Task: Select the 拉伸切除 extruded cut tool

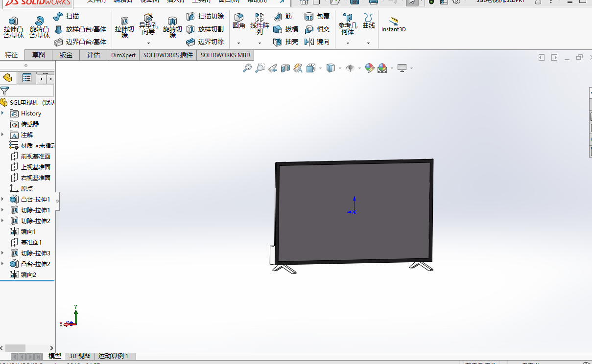Action: 124,27
